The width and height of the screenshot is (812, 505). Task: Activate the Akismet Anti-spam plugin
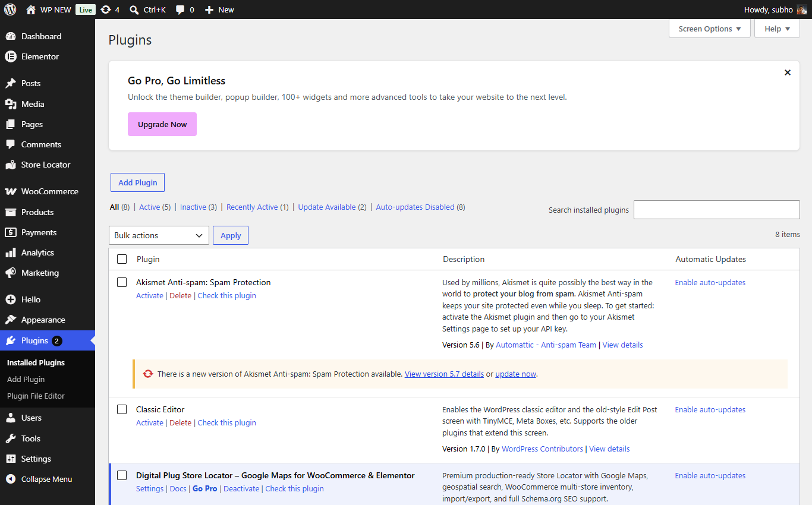150,295
